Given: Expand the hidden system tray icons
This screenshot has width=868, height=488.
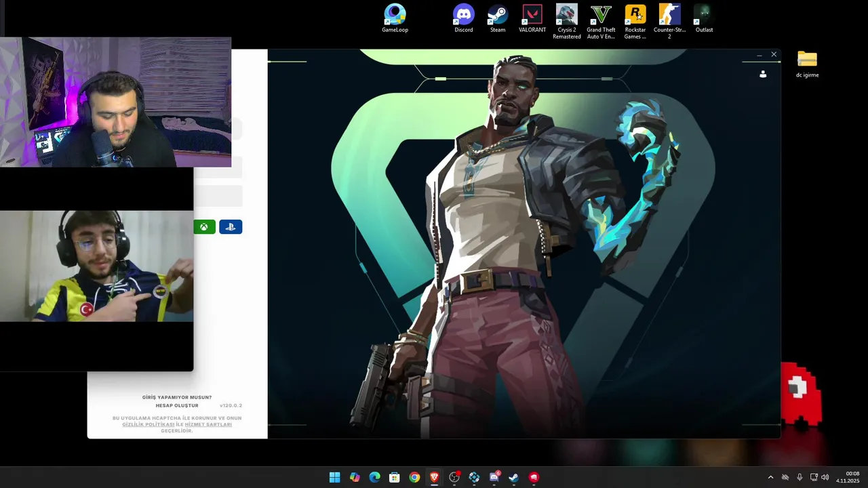Looking at the screenshot, I should (x=770, y=477).
